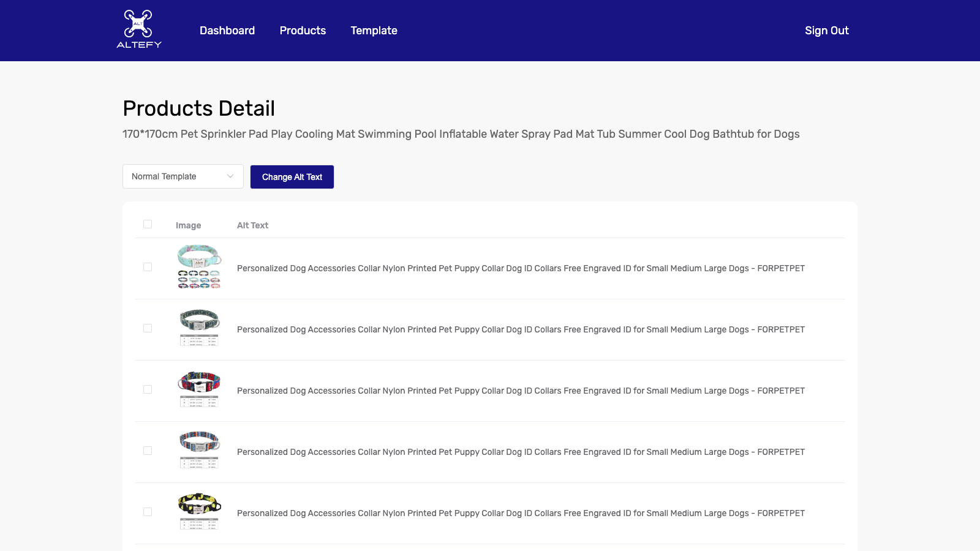Open the Template nav link
Viewport: 980px width, 551px height.
tap(374, 31)
